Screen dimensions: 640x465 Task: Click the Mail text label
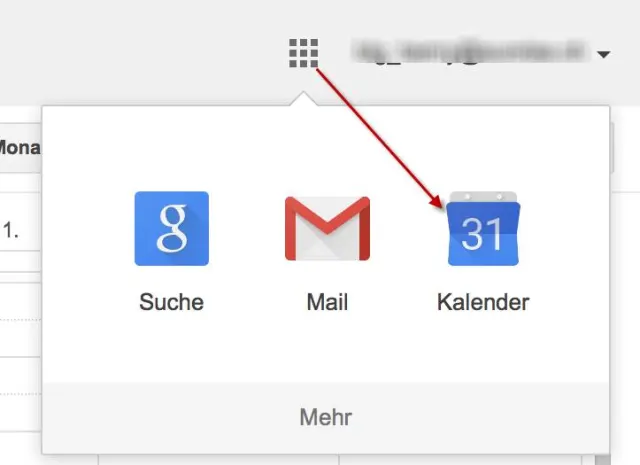(327, 302)
